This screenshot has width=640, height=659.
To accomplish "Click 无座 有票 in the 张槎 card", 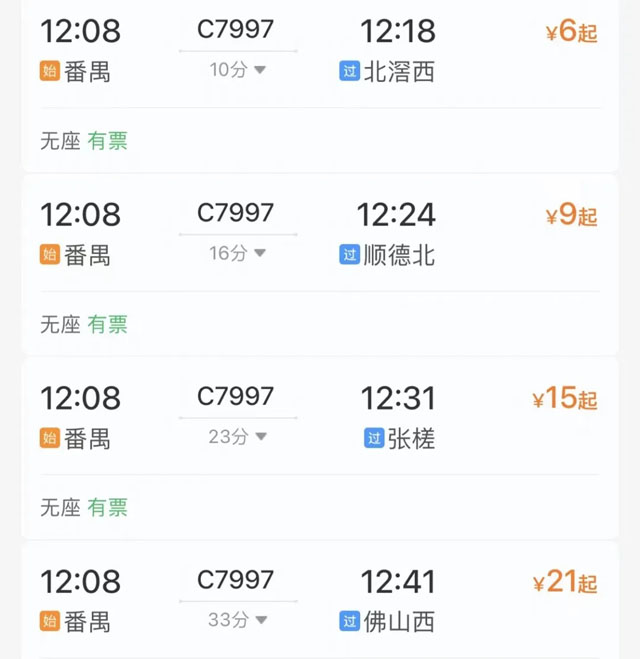I will pos(84,507).
